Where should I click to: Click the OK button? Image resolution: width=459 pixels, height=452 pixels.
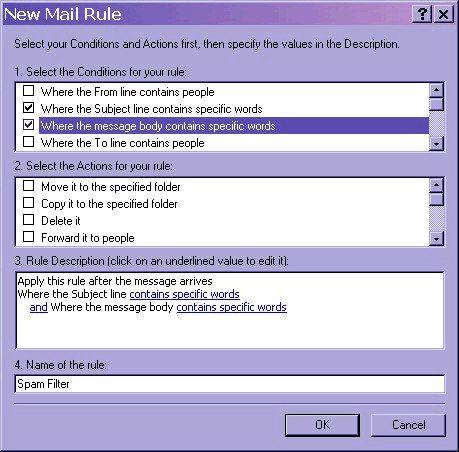click(x=322, y=425)
